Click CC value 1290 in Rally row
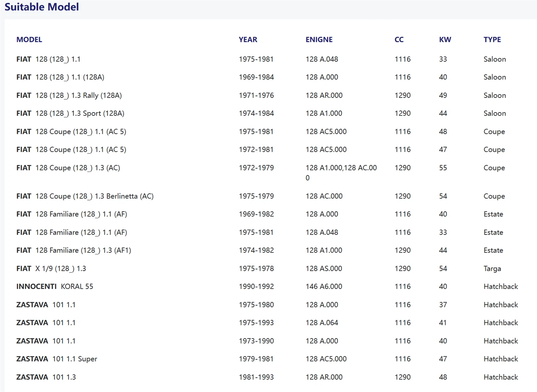Screen dimensions: 537x392 coord(403,95)
